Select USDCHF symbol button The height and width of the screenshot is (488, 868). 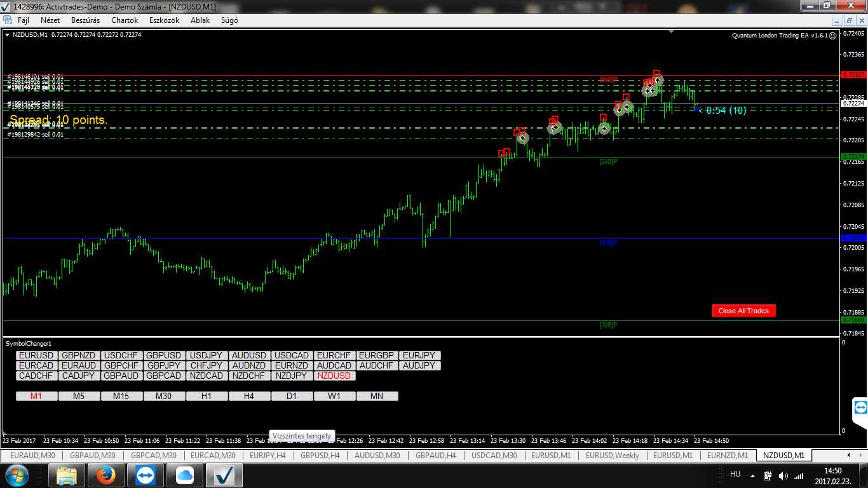pyautogui.click(x=122, y=356)
